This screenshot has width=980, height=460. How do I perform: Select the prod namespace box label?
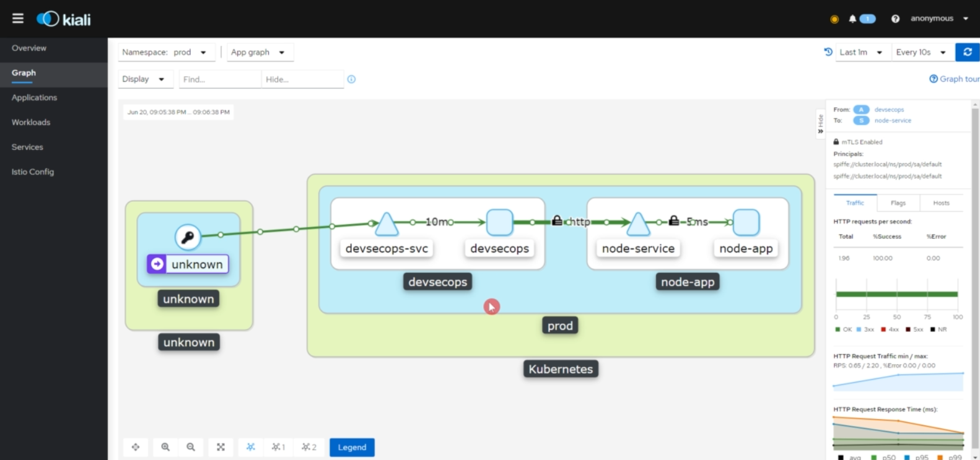click(560, 326)
